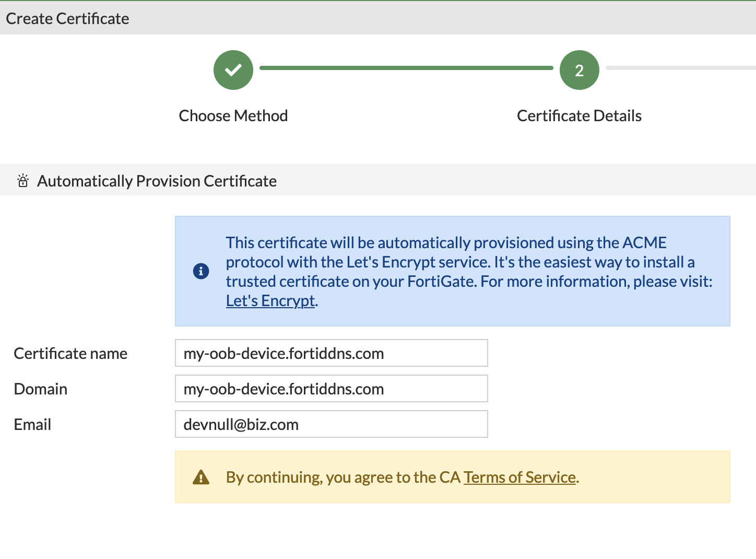This screenshot has height=559, width=756.
Task: Click the completed Choose Method checkmark step
Action: coord(233,70)
